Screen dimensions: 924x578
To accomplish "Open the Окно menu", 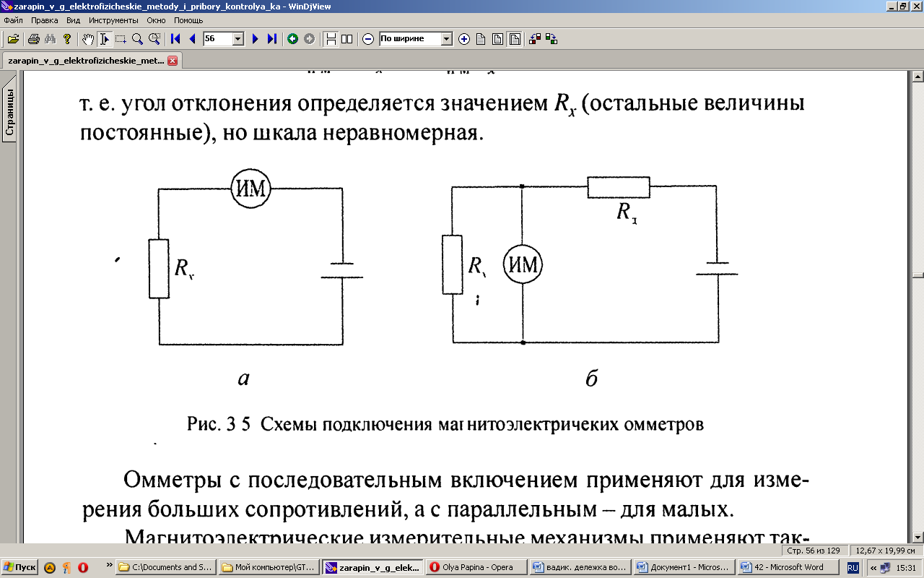I will click(156, 20).
